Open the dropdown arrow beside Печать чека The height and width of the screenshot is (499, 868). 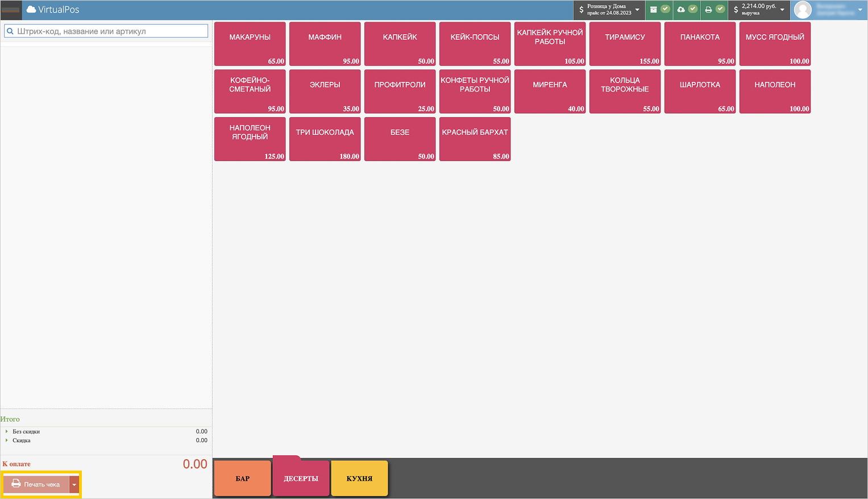coord(74,485)
